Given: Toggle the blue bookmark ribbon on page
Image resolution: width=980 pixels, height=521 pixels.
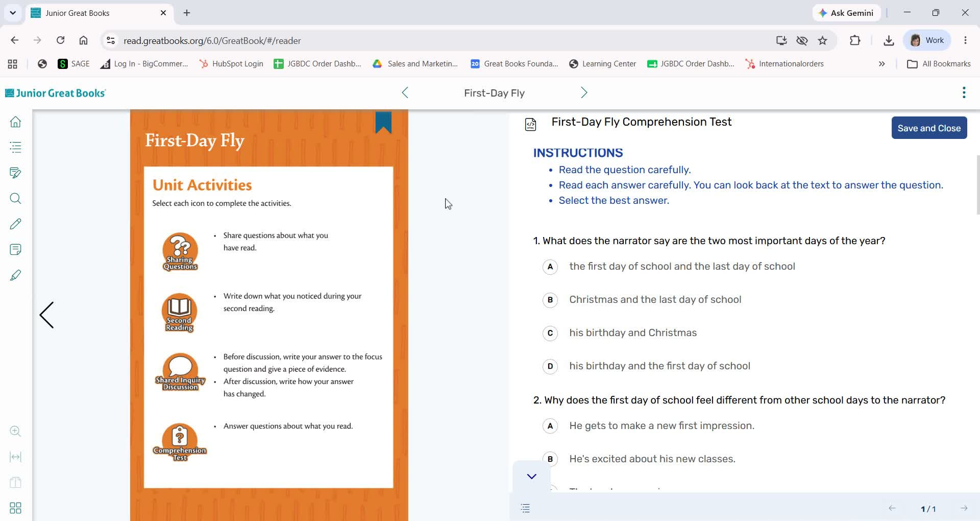Looking at the screenshot, I should (383, 123).
